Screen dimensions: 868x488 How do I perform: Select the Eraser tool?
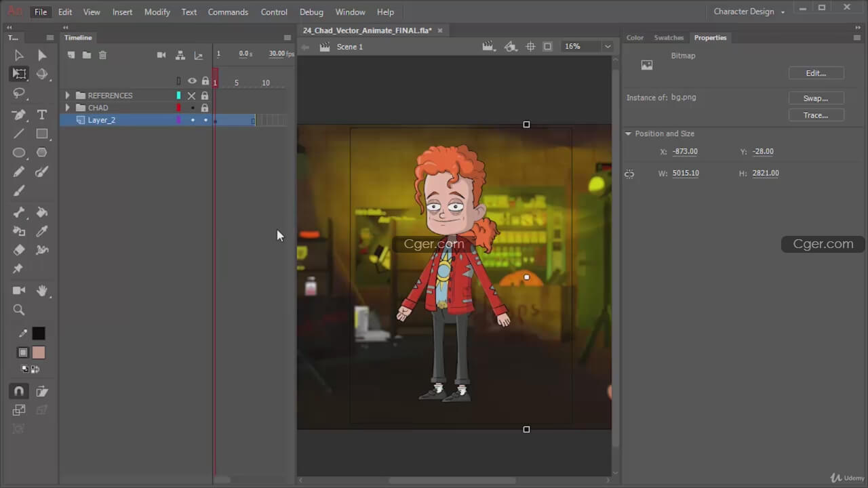pyautogui.click(x=19, y=250)
